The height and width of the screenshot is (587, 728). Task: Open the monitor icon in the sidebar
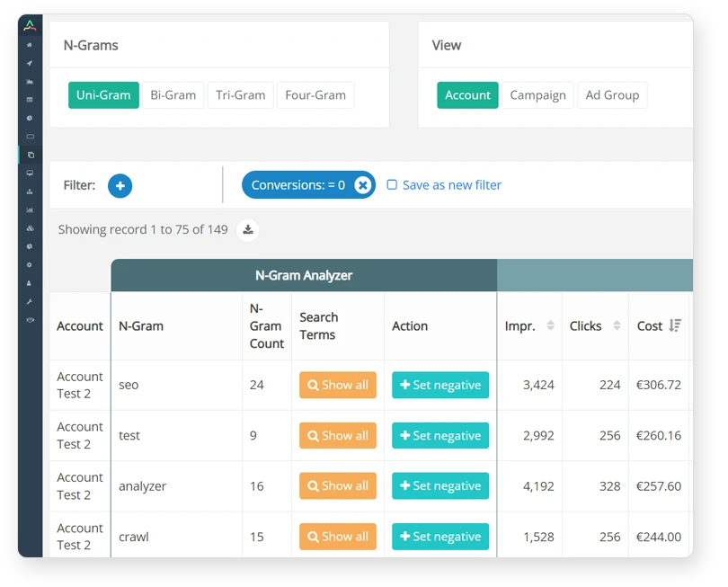(30, 173)
